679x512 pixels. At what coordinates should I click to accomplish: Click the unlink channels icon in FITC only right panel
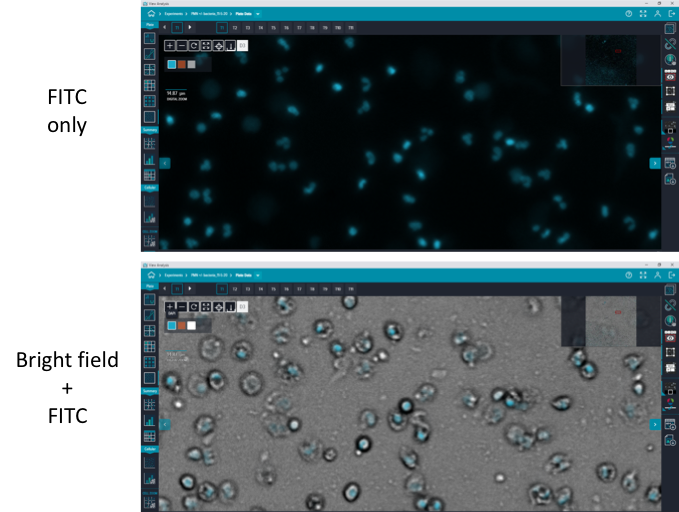pyautogui.click(x=670, y=44)
